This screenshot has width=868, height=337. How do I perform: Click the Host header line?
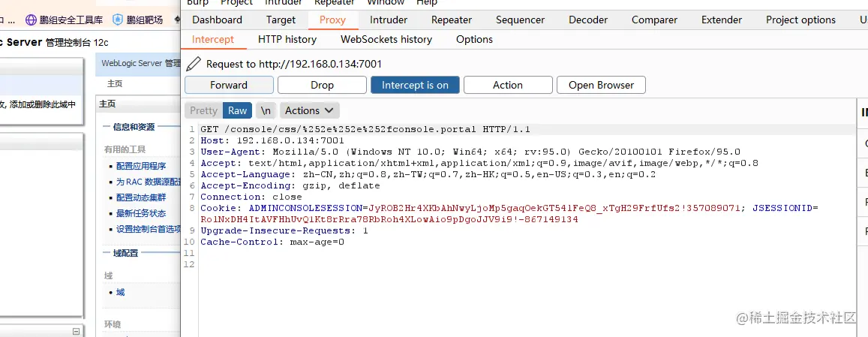(x=272, y=141)
